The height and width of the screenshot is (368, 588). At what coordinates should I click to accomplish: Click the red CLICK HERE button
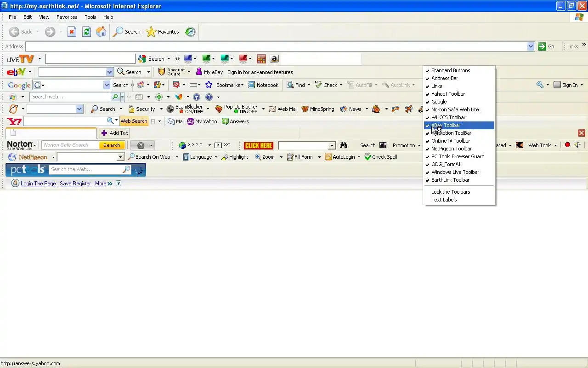259,145
